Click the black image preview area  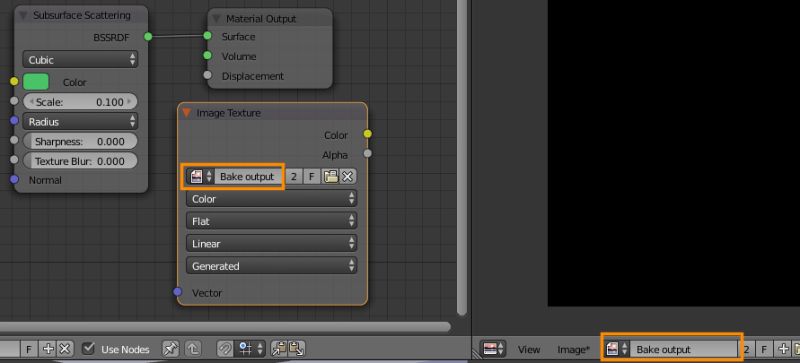[x=674, y=153]
